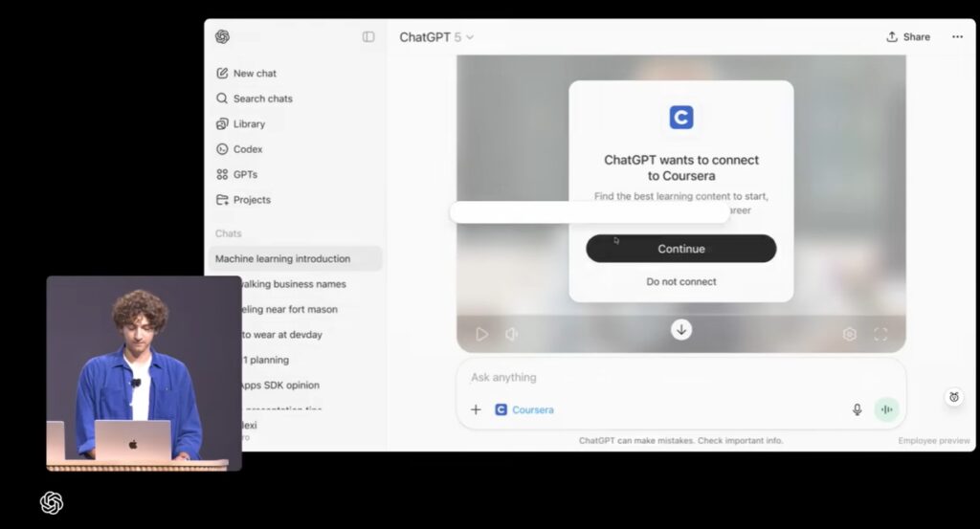Open GPTs from the sidebar
This screenshot has height=529, width=980.
(x=245, y=175)
